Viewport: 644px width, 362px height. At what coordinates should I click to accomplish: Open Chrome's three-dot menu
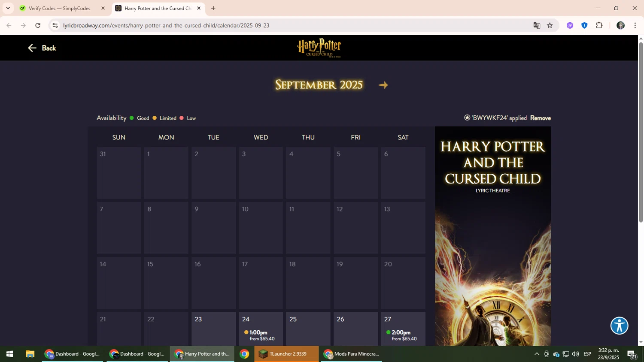(x=635, y=25)
